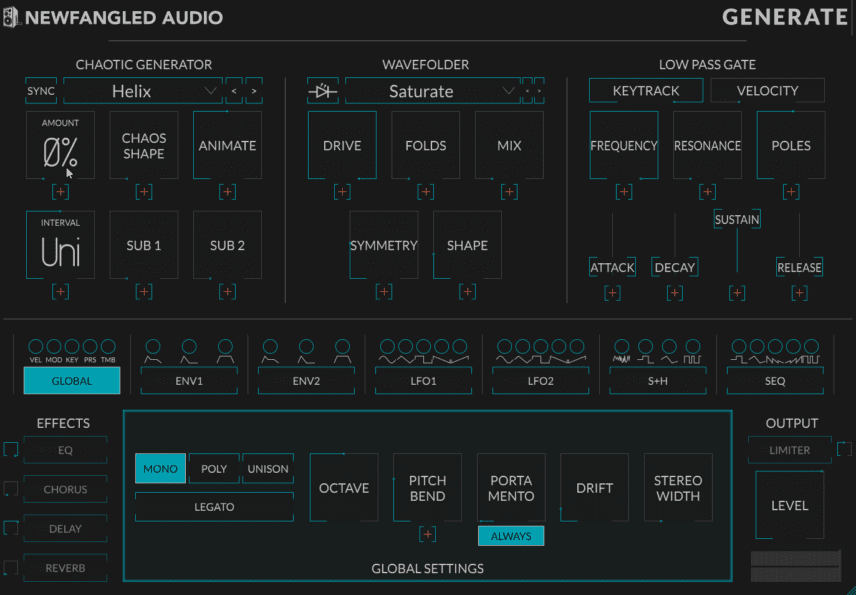The image size is (856, 595).
Task: Enable the REVERB effect checkbox
Action: click(11, 568)
